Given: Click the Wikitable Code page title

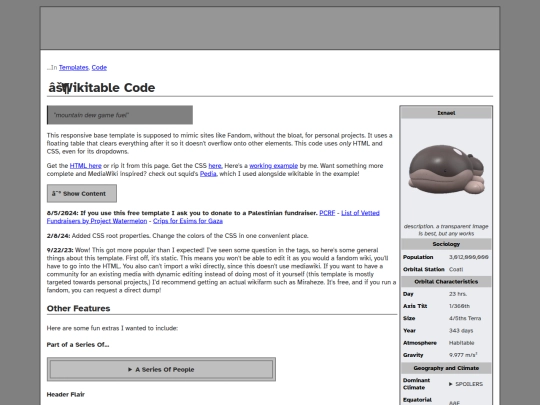Looking at the screenshot, I should pyautogui.click(x=102, y=87).
